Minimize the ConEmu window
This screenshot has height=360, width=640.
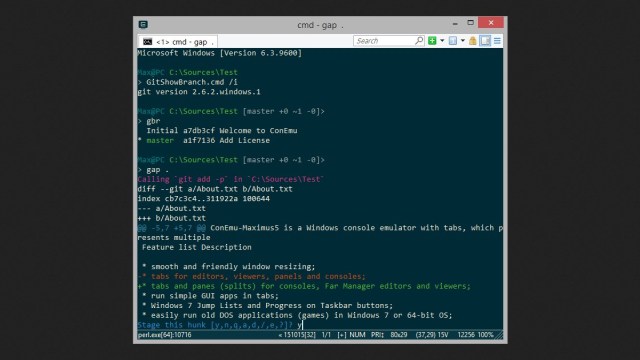pos(455,24)
